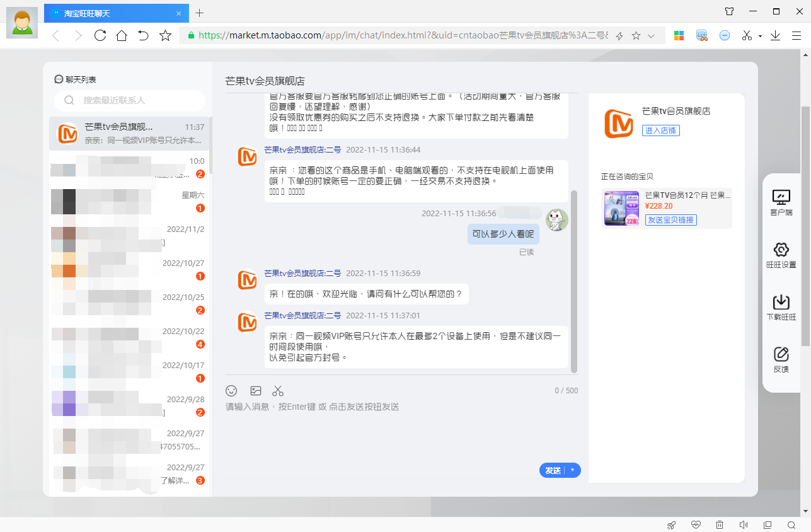Close the 淘宝旺旺聊天 tab
The image size is (811, 532).
pyautogui.click(x=178, y=13)
